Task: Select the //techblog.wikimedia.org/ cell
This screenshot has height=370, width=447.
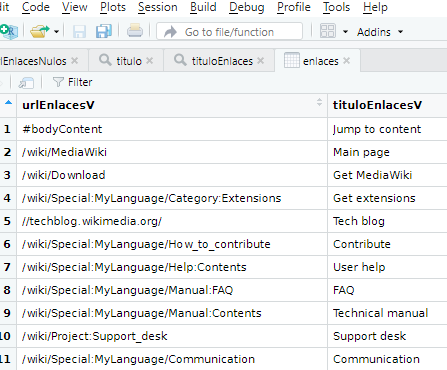Action: 172,221
